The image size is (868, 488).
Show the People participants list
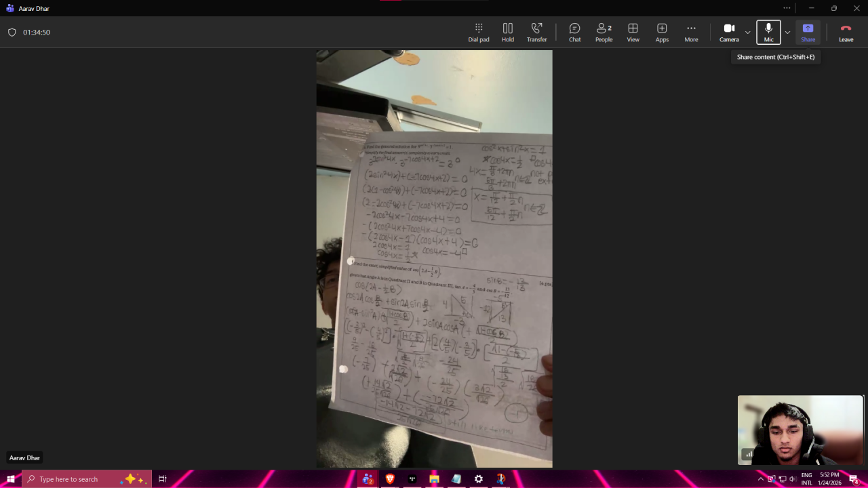604,32
